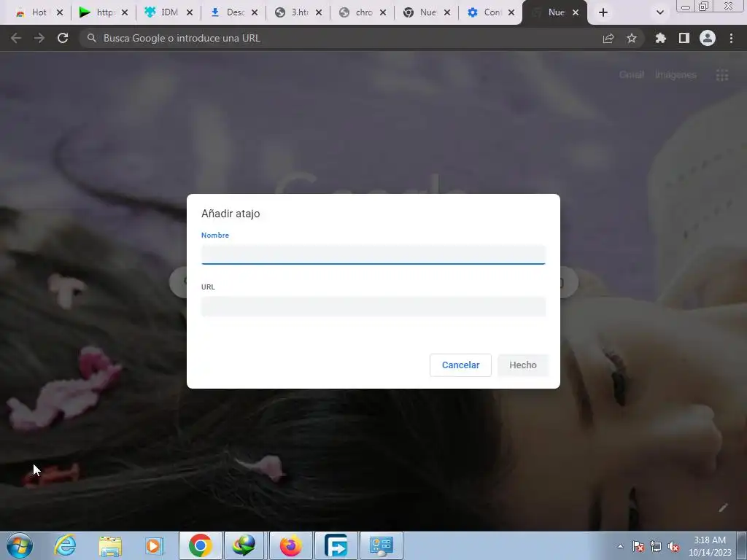The height and width of the screenshot is (560, 747).
Task: Open Internet Download Manager taskbar icon
Action: click(244, 545)
